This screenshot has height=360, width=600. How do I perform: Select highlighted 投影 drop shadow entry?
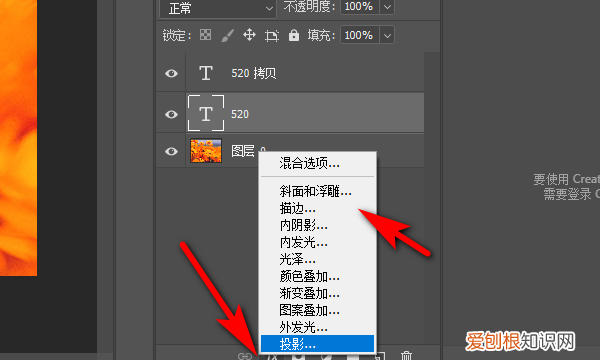317,344
